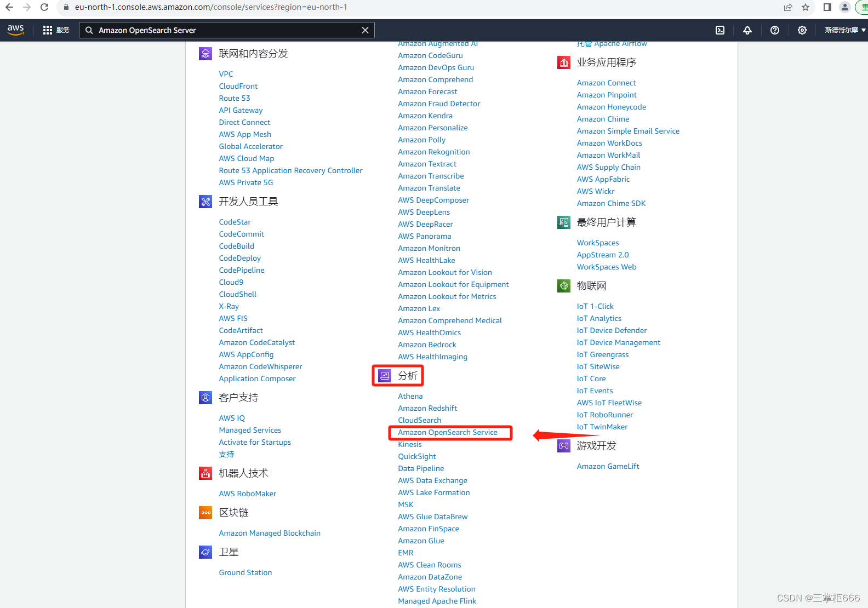
Task: Reload the page with the refresh icon
Action: (x=44, y=7)
